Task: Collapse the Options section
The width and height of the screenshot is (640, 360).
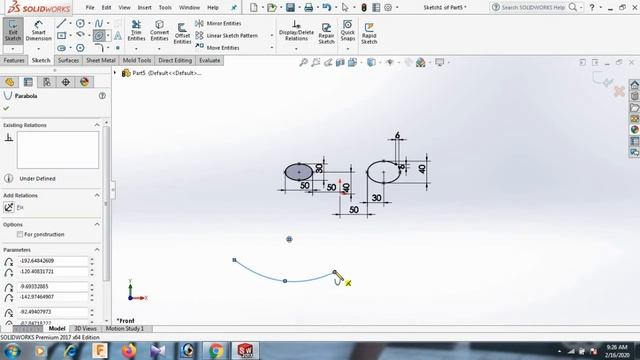Action: point(97,224)
